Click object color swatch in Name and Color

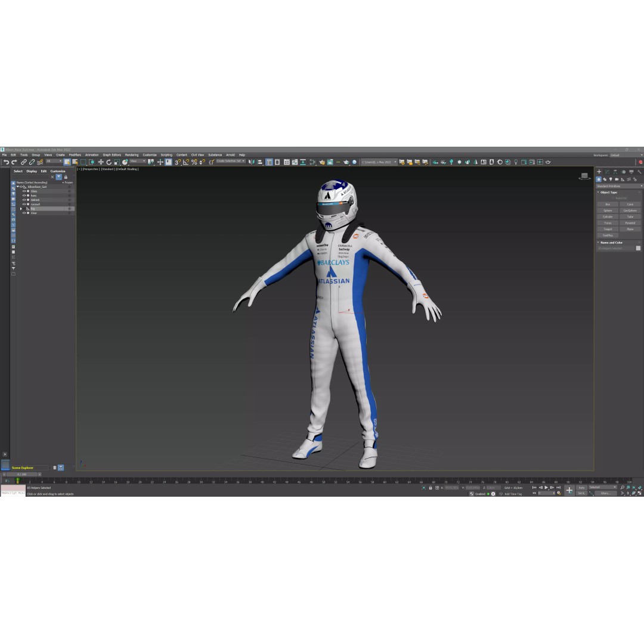pos(638,248)
